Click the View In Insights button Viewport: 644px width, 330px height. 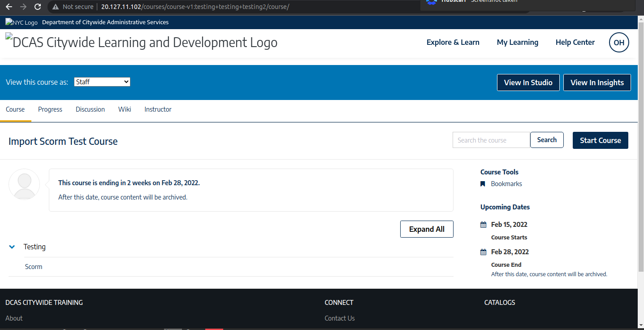click(597, 82)
